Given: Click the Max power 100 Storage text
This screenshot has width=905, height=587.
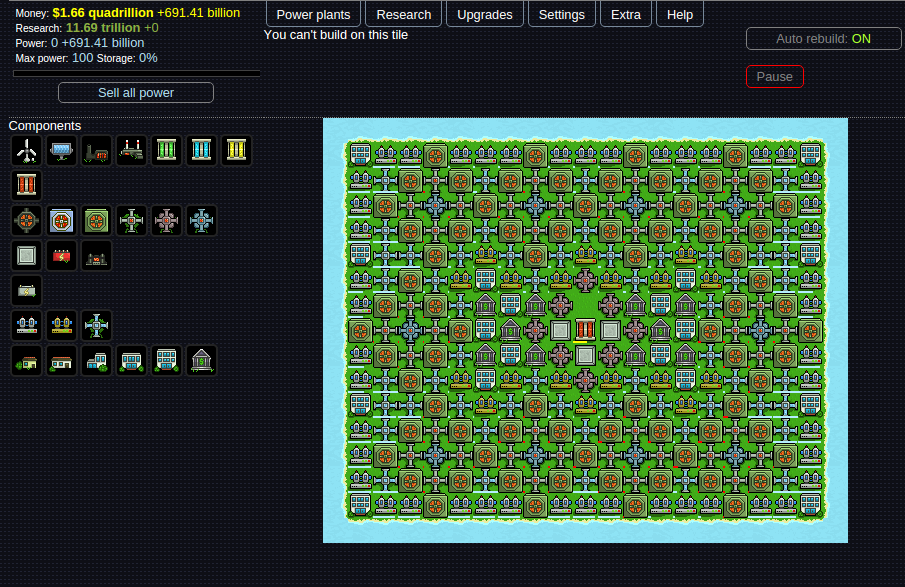Looking at the screenshot, I should pos(87,58).
